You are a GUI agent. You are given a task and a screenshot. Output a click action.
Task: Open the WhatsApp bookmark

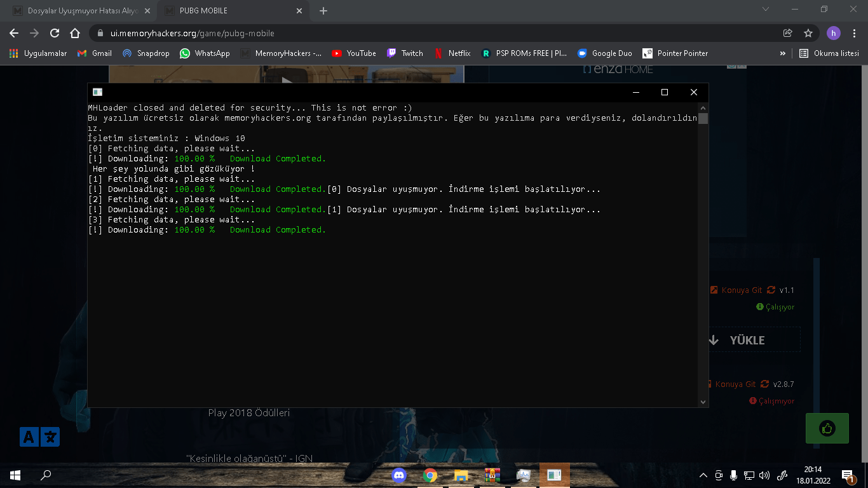pos(205,53)
